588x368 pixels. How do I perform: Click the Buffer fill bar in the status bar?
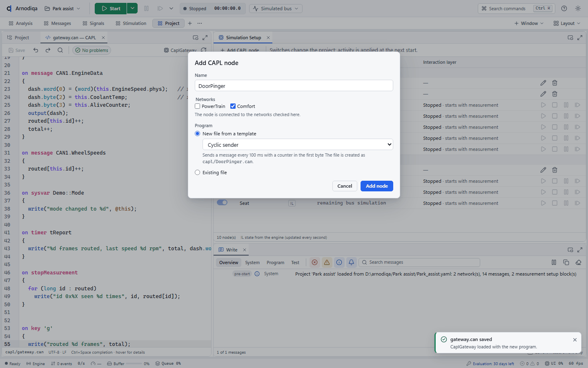pos(134,364)
